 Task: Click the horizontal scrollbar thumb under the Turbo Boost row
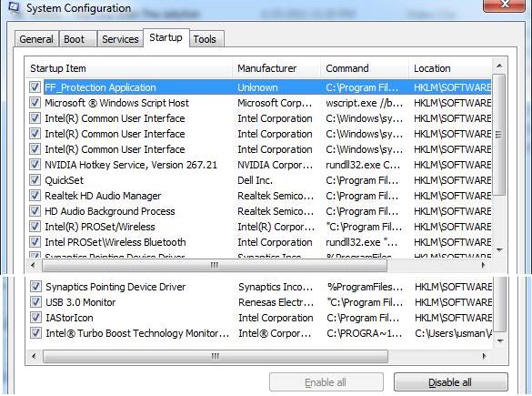point(216,356)
